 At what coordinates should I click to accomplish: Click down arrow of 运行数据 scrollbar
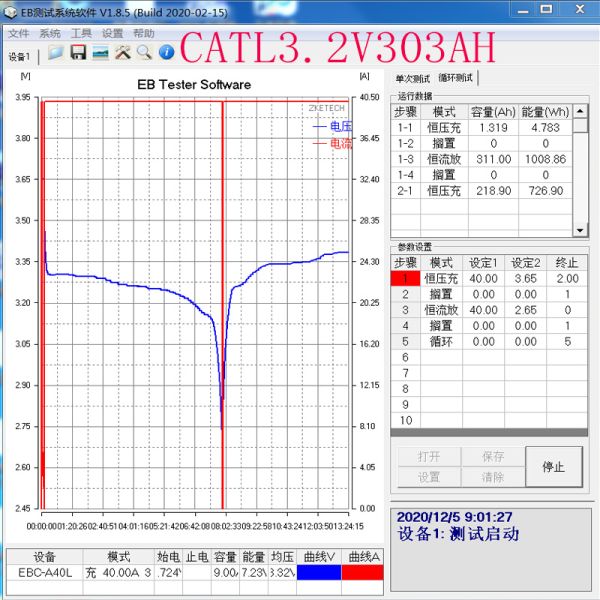[580, 229]
